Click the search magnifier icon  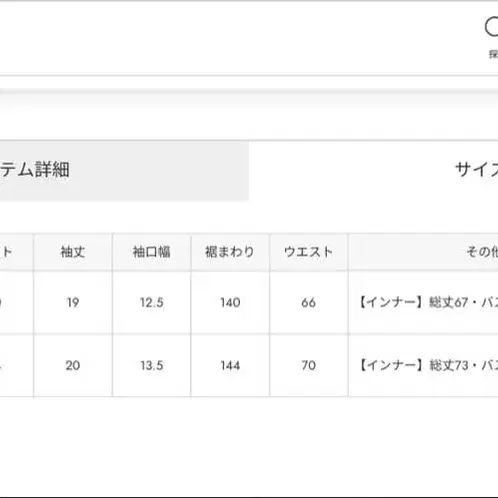492,27
